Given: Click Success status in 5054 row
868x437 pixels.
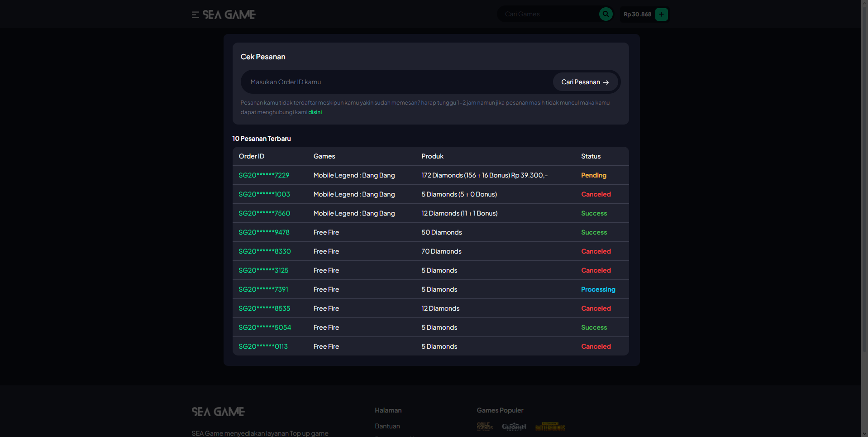Looking at the screenshot, I should 594,327.
